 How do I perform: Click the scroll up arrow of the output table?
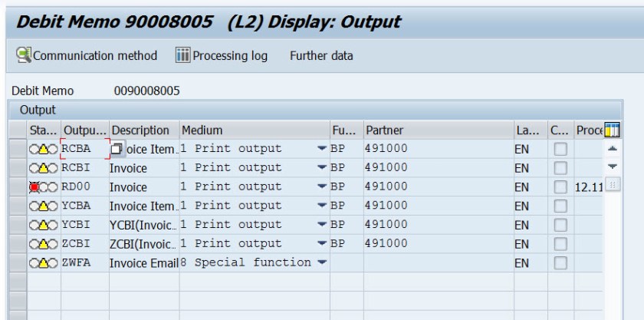tap(612, 149)
